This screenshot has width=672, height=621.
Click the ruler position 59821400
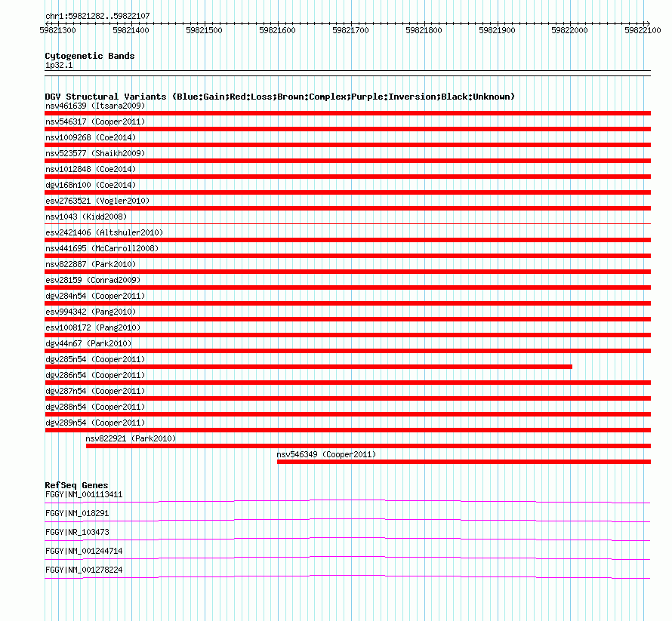[131, 30]
